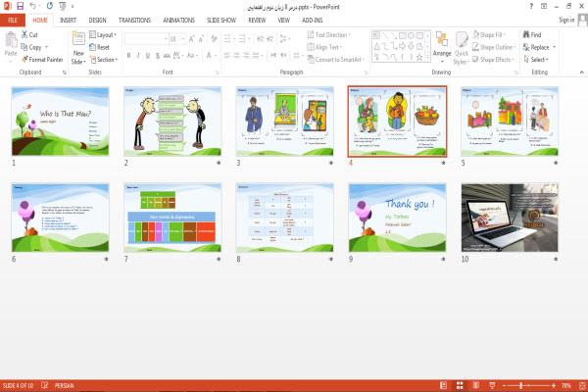Click the zoom out minus button
588x392 pixels.
505,385
